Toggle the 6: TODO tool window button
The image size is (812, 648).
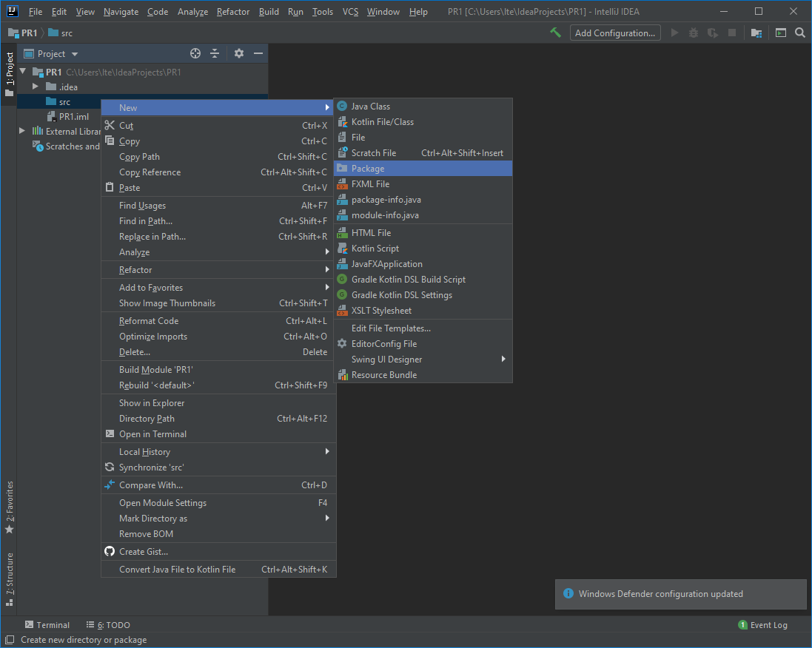pos(108,625)
